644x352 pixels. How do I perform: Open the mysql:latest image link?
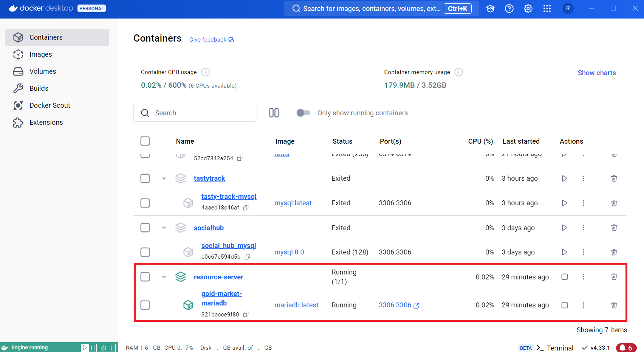(x=293, y=203)
